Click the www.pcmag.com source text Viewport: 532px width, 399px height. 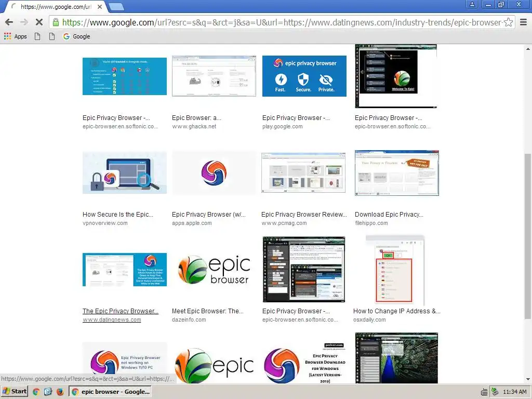tap(284, 223)
